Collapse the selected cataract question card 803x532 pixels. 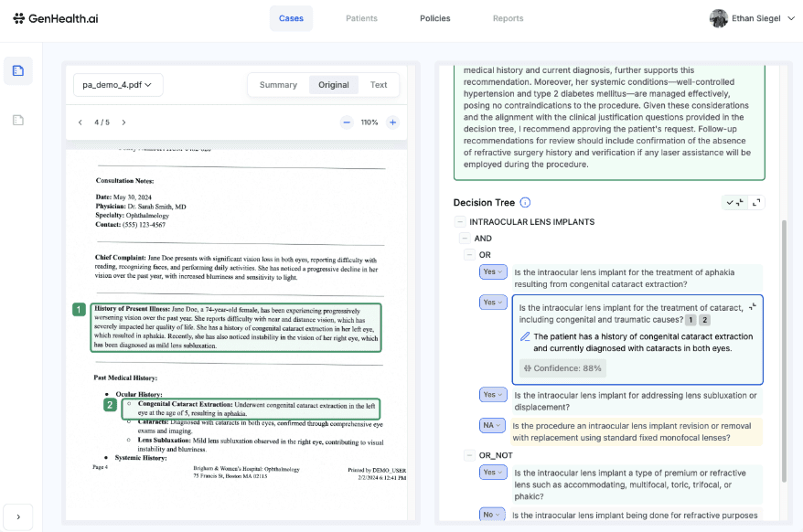pyautogui.click(x=753, y=307)
